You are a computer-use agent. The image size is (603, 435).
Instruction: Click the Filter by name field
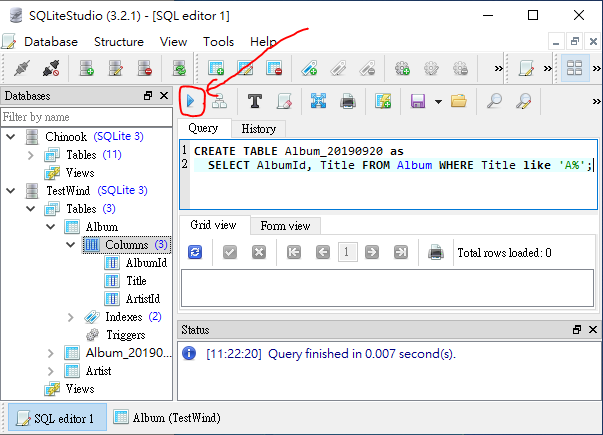(87, 117)
